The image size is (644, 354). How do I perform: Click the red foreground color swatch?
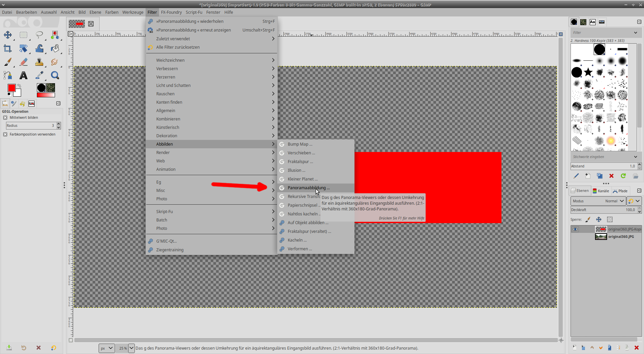pos(11,88)
